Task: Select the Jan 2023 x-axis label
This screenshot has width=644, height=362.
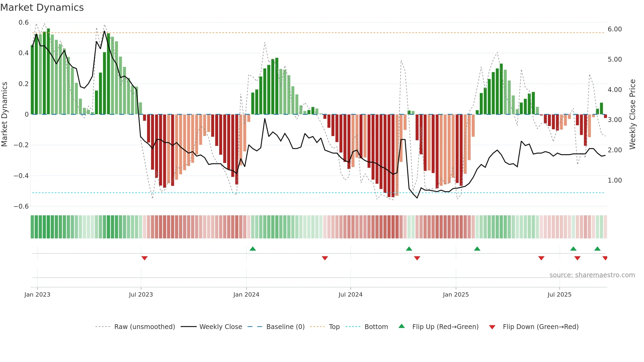Action: pyautogui.click(x=37, y=294)
